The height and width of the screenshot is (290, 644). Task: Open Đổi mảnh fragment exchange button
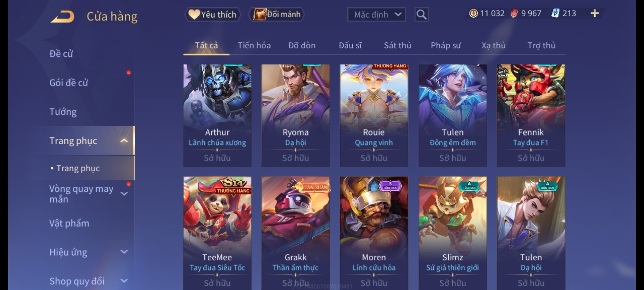(x=277, y=15)
